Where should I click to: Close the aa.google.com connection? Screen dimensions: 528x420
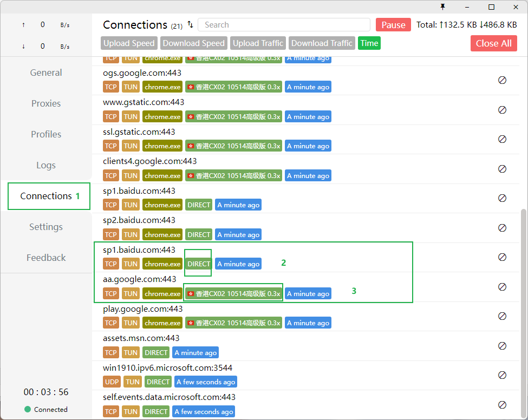click(502, 287)
